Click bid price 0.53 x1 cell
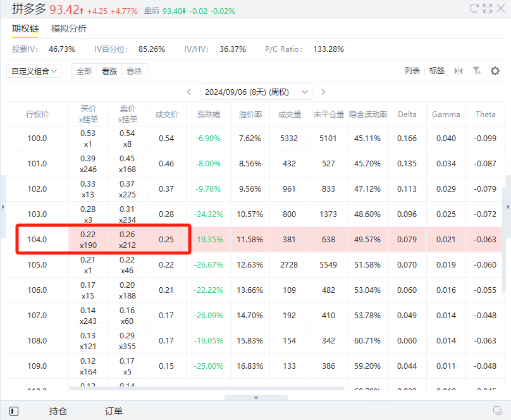This screenshot has width=511, height=420. [88, 138]
